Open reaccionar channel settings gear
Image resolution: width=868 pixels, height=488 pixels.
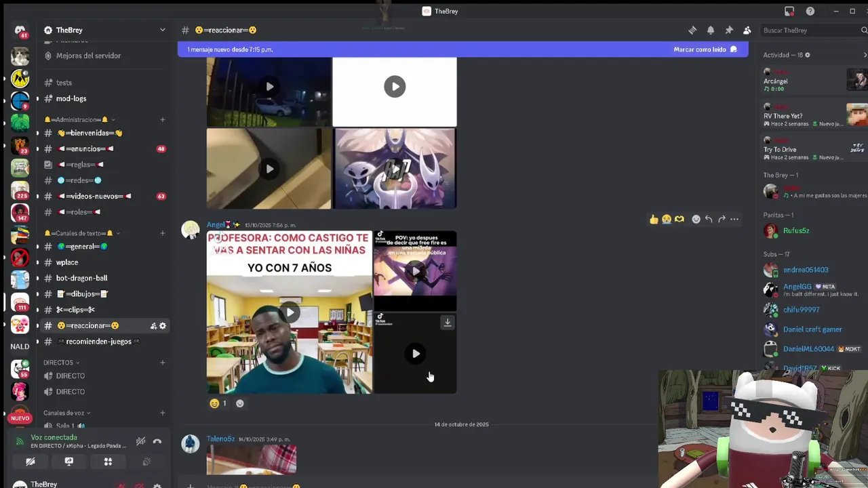(163, 326)
